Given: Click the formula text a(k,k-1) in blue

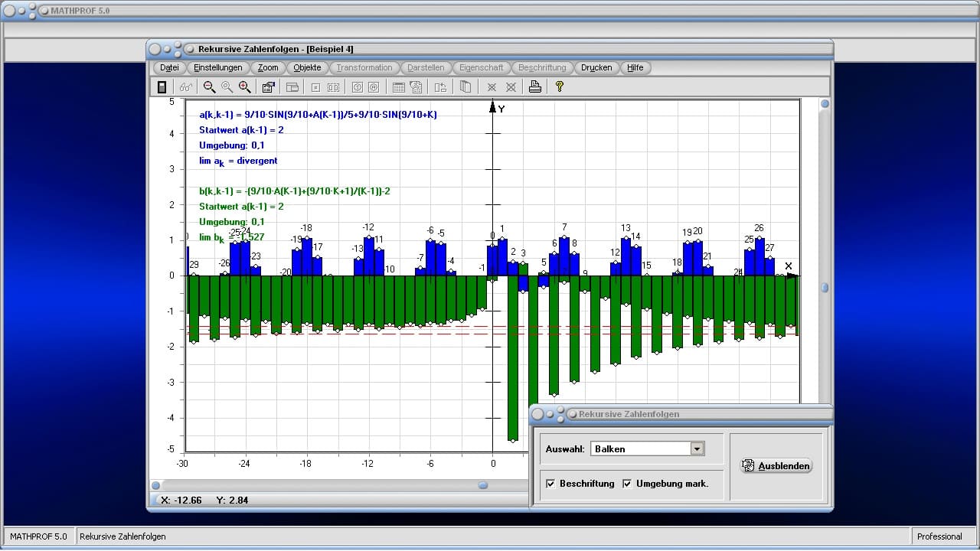Looking at the screenshot, I should [x=318, y=115].
